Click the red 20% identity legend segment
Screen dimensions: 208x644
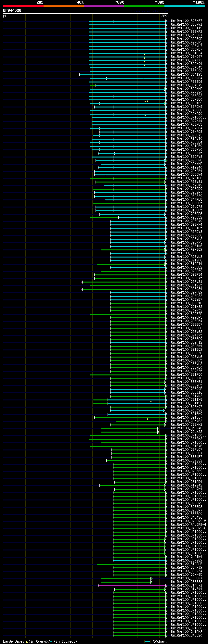23,6
